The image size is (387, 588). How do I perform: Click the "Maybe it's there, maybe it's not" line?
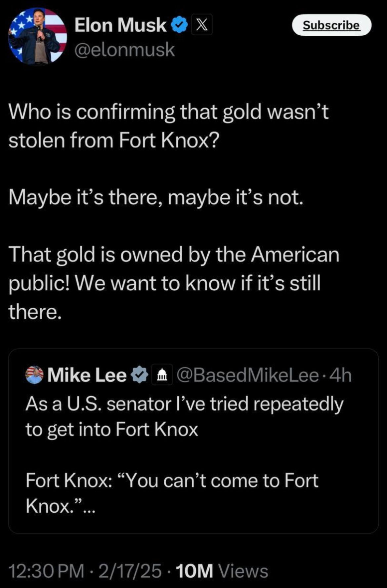point(156,198)
